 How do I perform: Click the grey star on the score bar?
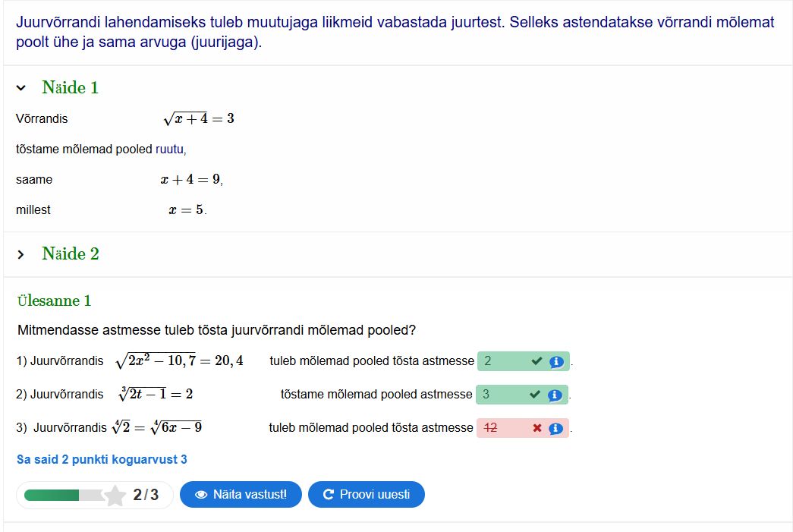[x=115, y=496]
